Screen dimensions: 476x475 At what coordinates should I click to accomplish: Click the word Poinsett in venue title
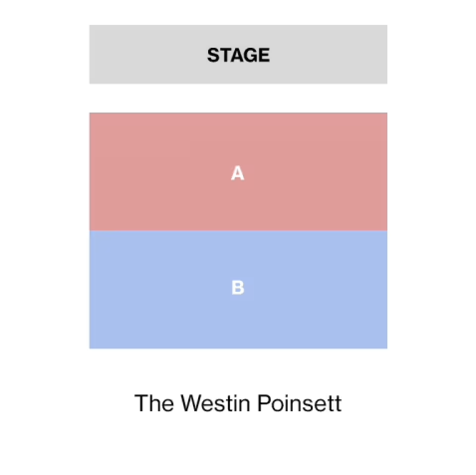(299, 403)
